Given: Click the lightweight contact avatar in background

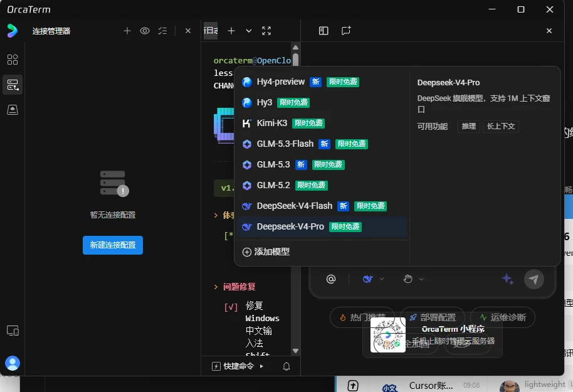Looking at the screenshot, I should pyautogui.click(x=510, y=386).
